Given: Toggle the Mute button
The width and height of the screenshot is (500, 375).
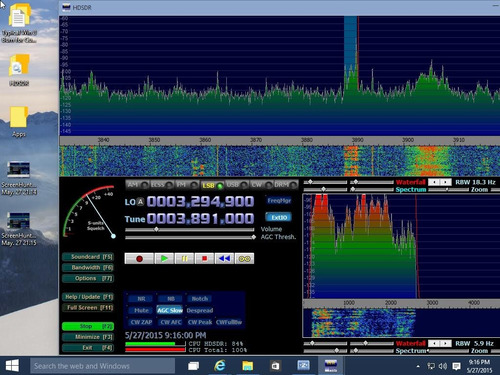Looking at the screenshot, I should point(141,310).
